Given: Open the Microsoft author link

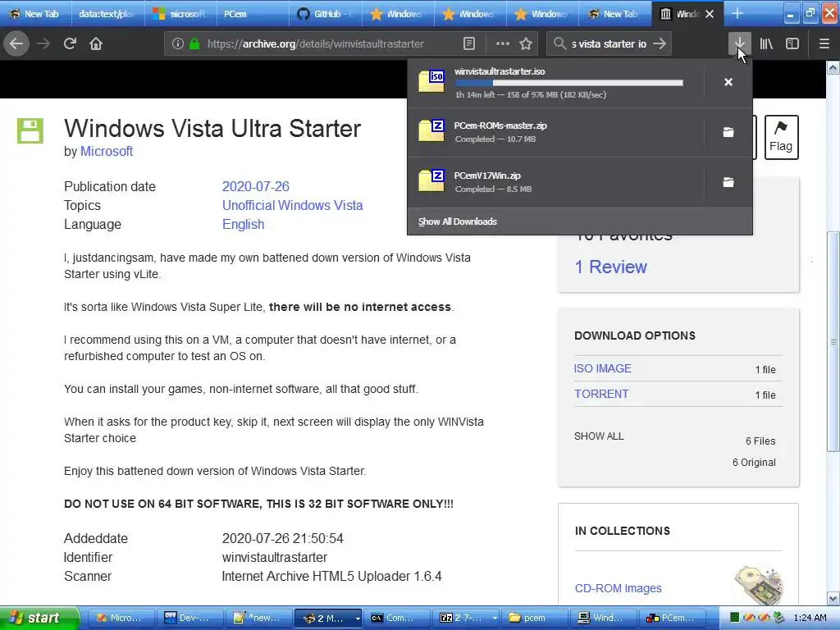Looking at the screenshot, I should tap(107, 152).
